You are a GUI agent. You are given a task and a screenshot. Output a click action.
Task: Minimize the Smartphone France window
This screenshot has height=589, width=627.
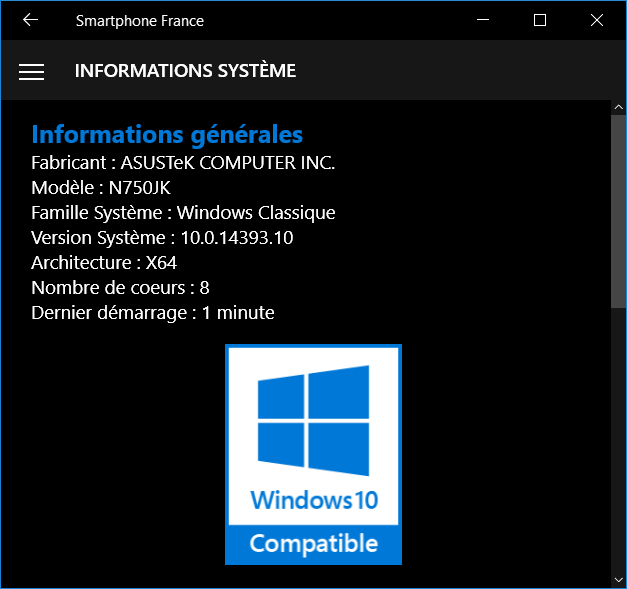point(483,20)
